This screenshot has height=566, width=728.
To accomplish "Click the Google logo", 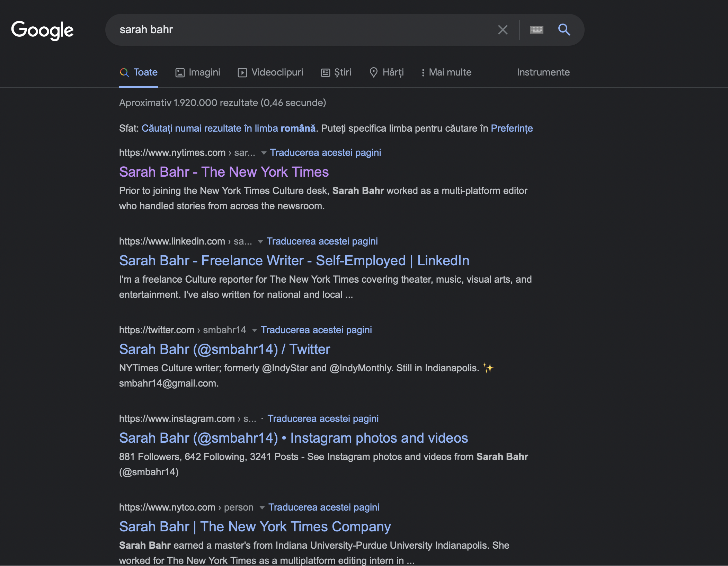I will point(42,30).
